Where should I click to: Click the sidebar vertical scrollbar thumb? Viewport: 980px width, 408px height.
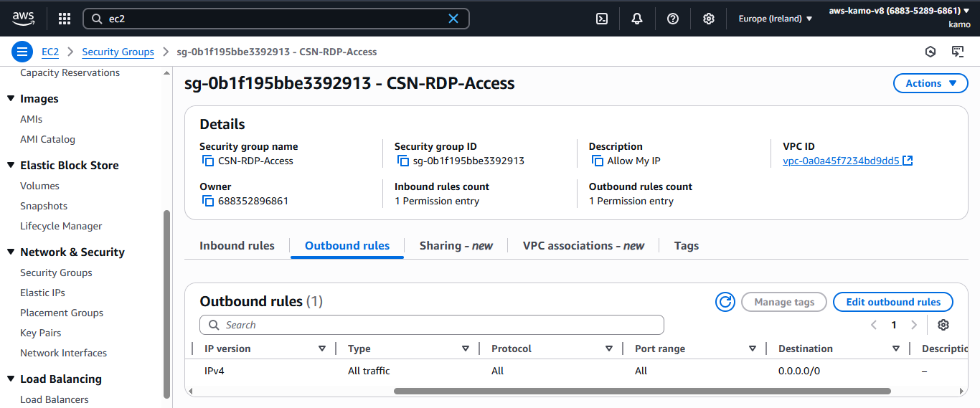pos(167,303)
